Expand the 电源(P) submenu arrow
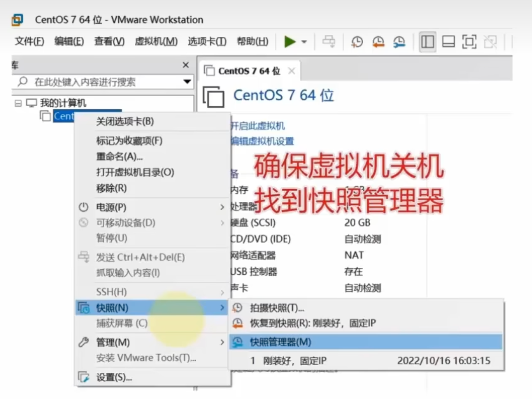Screen dimensions: 532x399 tap(222, 207)
